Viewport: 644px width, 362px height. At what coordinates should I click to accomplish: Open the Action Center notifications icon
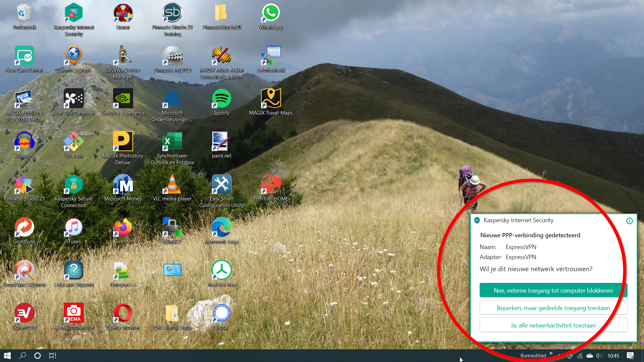coord(630,356)
